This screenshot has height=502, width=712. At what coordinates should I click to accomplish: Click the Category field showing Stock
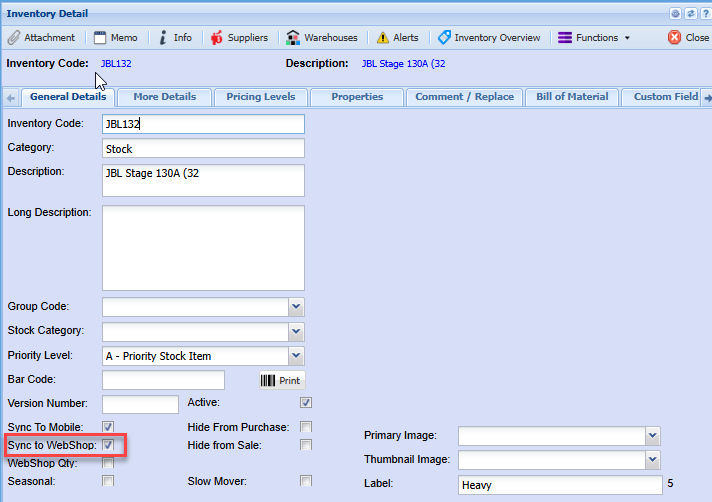203,148
